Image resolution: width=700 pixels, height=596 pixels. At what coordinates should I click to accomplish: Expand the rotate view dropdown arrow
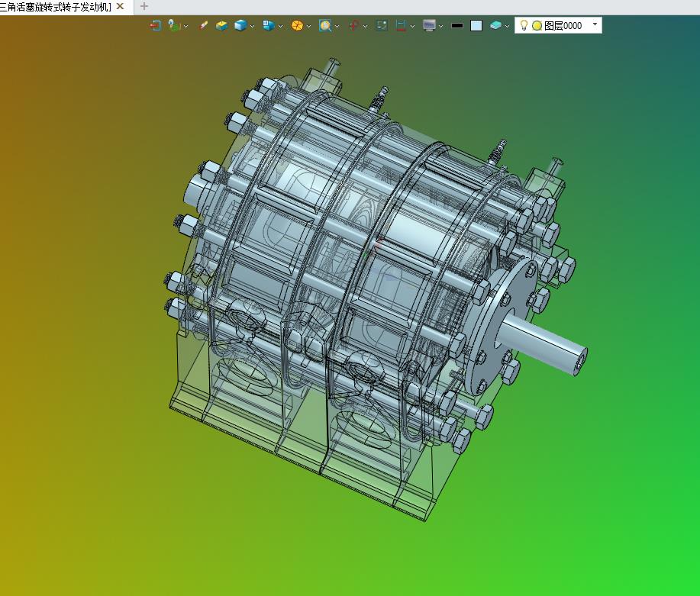click(365, 26)
